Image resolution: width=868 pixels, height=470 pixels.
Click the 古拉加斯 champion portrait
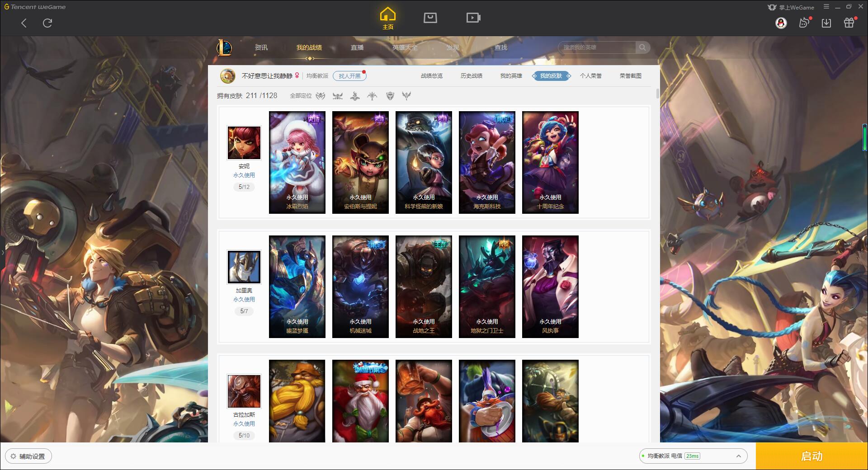click(244, 391)
